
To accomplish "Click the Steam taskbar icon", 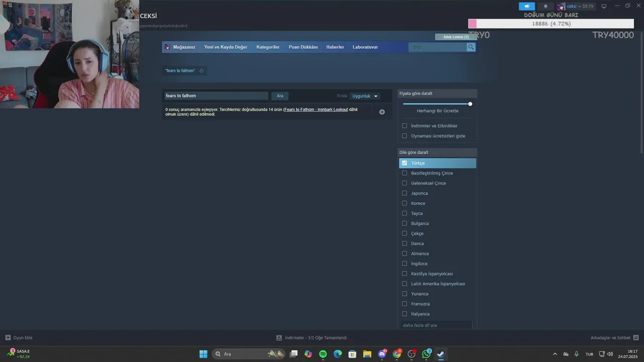I will [441, 354].
